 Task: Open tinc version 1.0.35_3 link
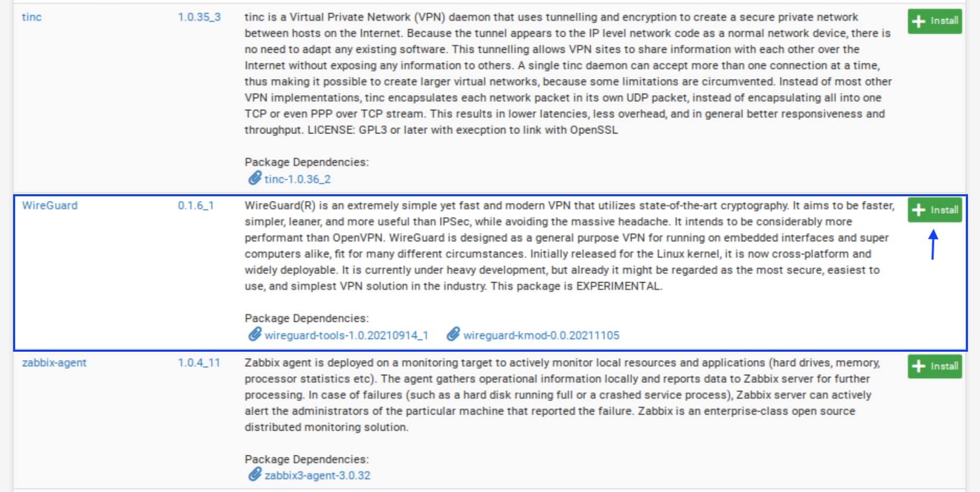click(x=199, y=17)
